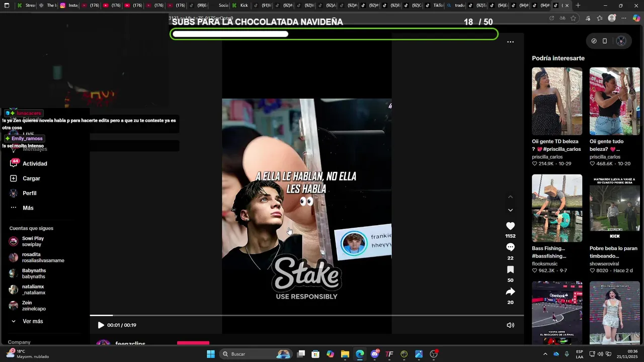Add this page to favorites star
The height and width of the screenshot is (362, 644).
click(573, 18)
